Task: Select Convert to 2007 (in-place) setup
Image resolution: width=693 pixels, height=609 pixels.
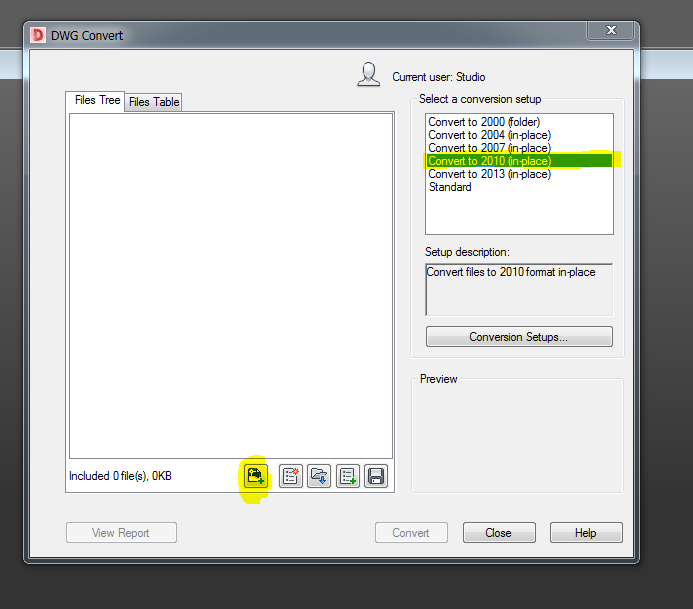Action: 519,148
